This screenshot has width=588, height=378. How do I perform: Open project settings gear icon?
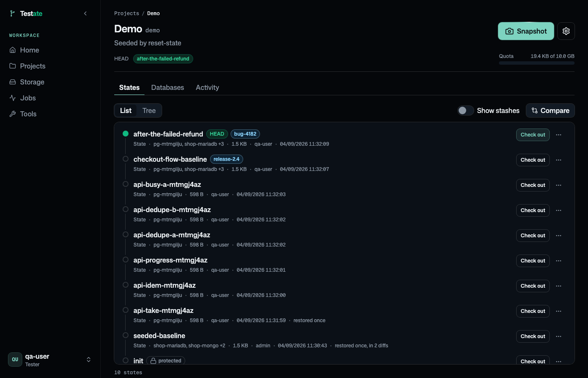(566, 31)
